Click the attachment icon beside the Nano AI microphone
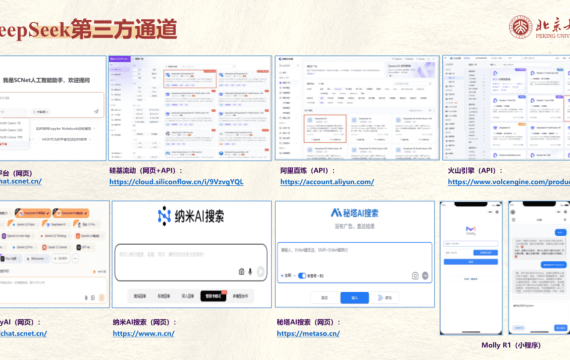 pos(241,272)
